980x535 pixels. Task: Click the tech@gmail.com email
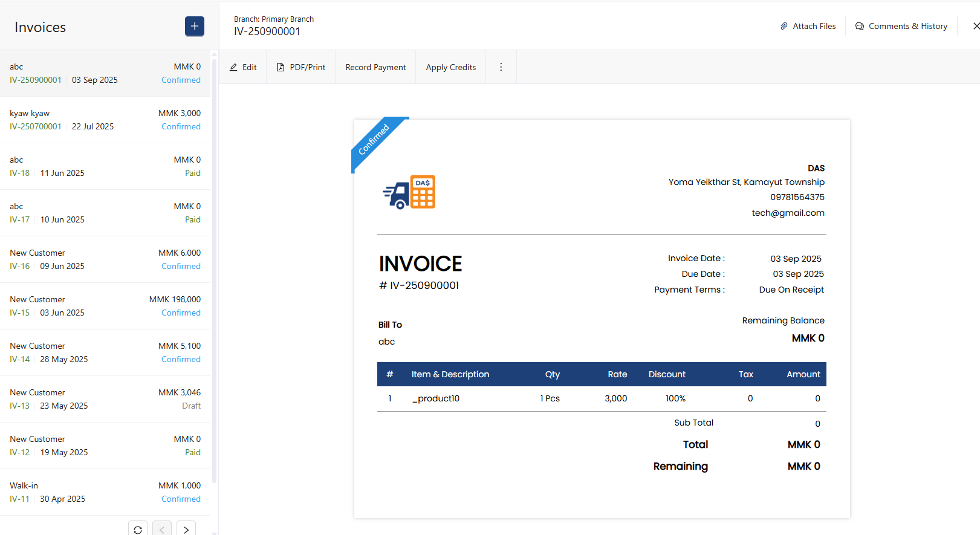(x=788, y=213)
